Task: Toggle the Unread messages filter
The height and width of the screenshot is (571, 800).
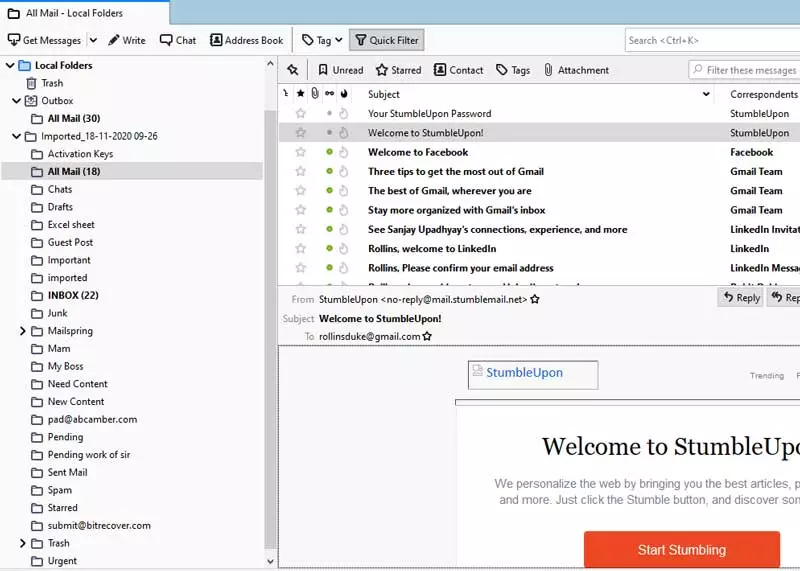Action: [340, 70]
